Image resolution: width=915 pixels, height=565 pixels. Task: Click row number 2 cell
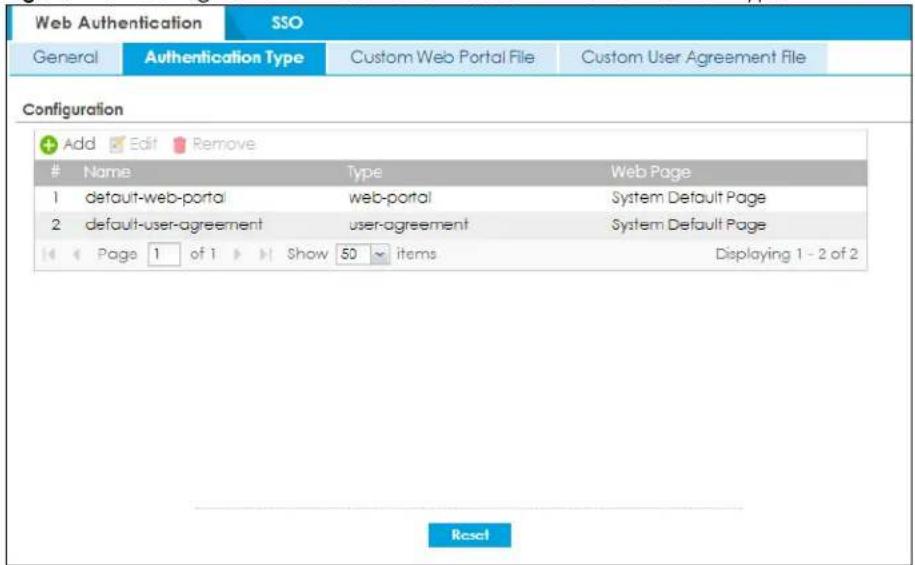(55, 225)
